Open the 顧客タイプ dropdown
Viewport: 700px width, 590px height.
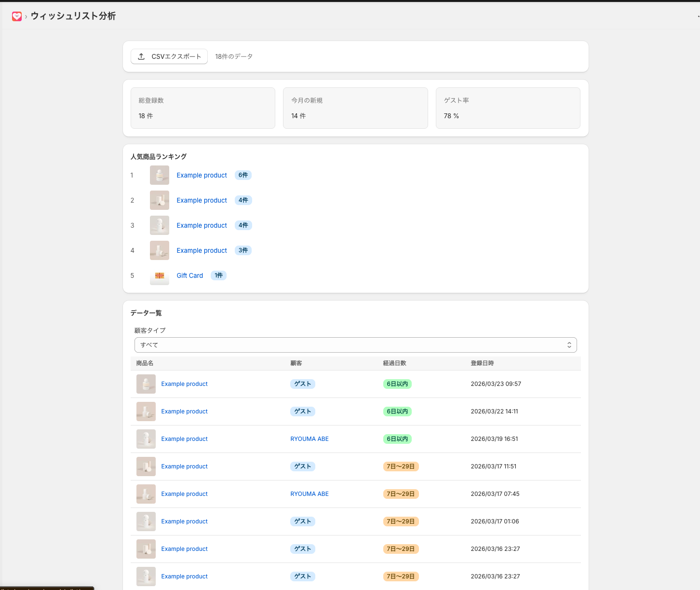pos(355,345)
